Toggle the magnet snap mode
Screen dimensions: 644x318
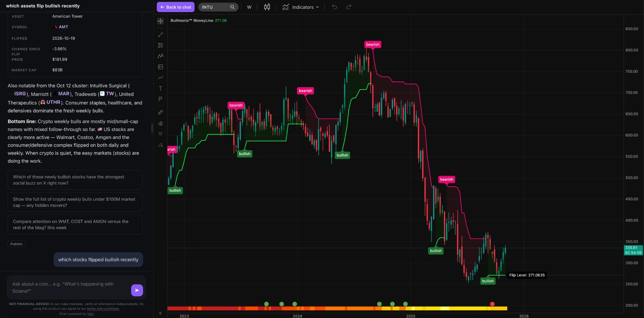pyautogui.click(x=160, y=134)
